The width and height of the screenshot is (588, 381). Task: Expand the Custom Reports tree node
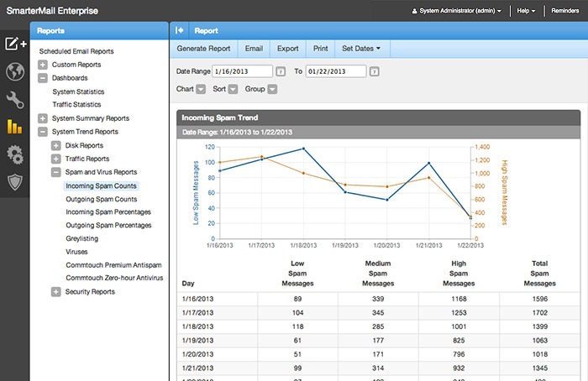[43, 65]
